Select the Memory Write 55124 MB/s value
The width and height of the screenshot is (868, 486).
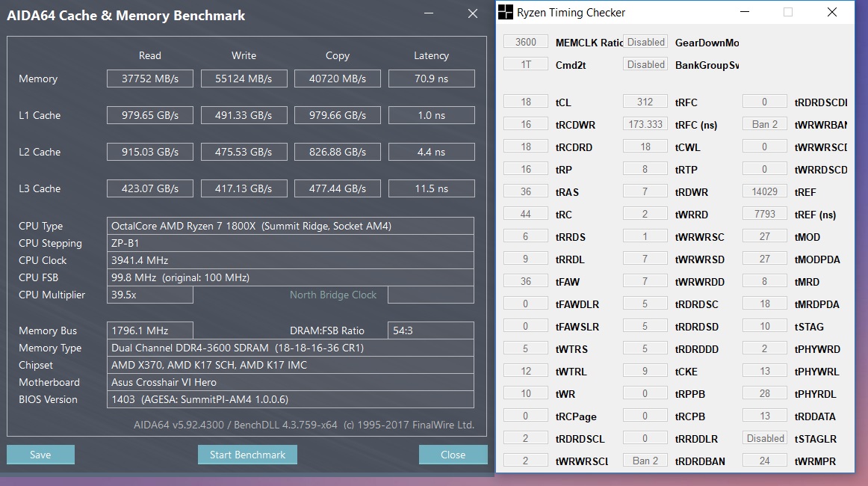pos(244,79)
